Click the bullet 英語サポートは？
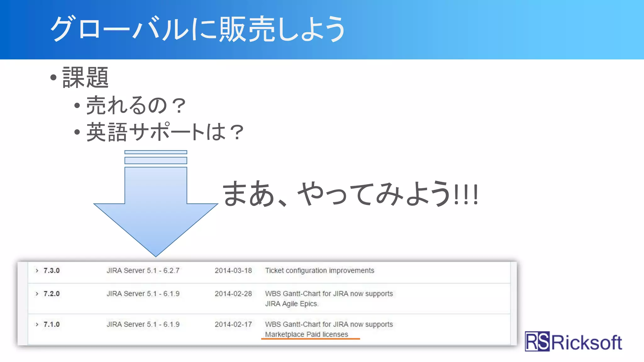The image size is (644, 362). click(165, 132)
